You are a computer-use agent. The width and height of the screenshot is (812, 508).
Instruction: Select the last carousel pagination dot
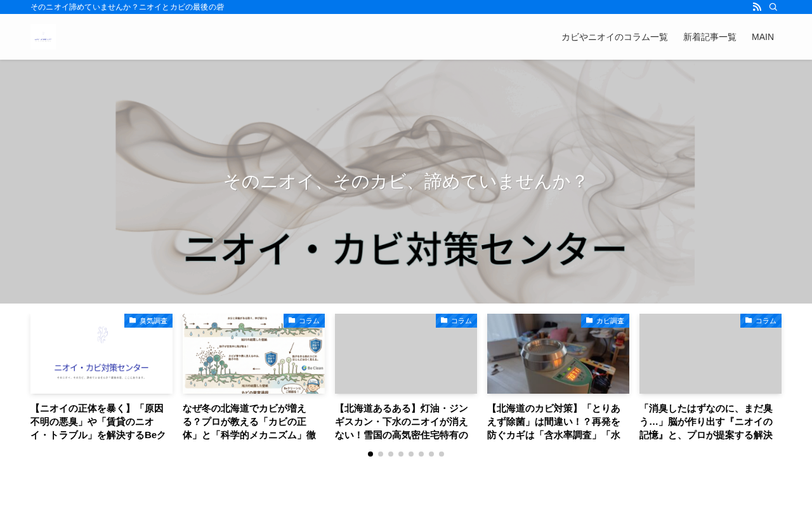pyautogui.click(x=442, y=454)
